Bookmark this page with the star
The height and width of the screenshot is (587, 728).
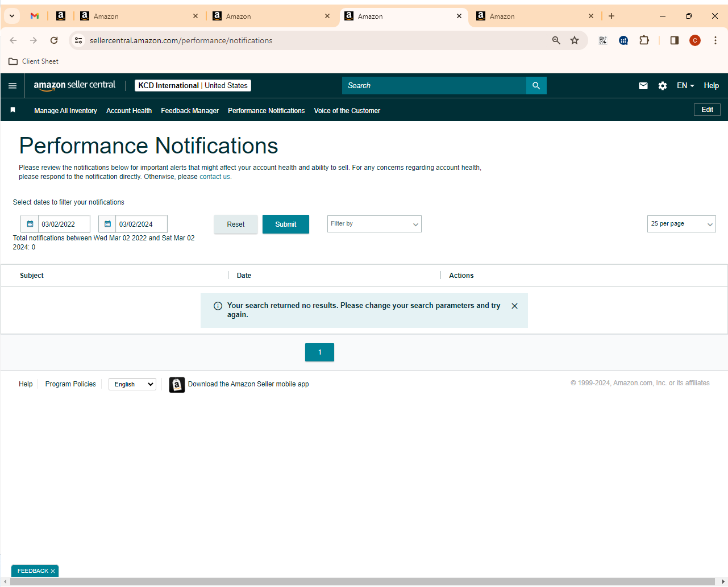coord(575,40)
